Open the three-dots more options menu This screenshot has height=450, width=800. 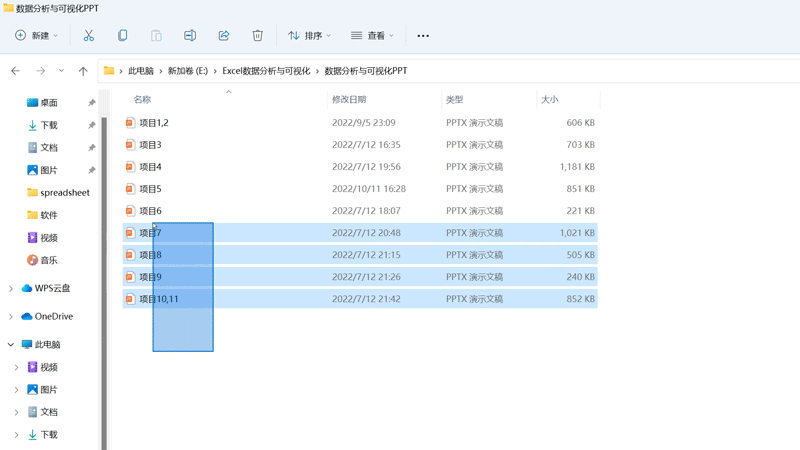(x=423, y=36)
